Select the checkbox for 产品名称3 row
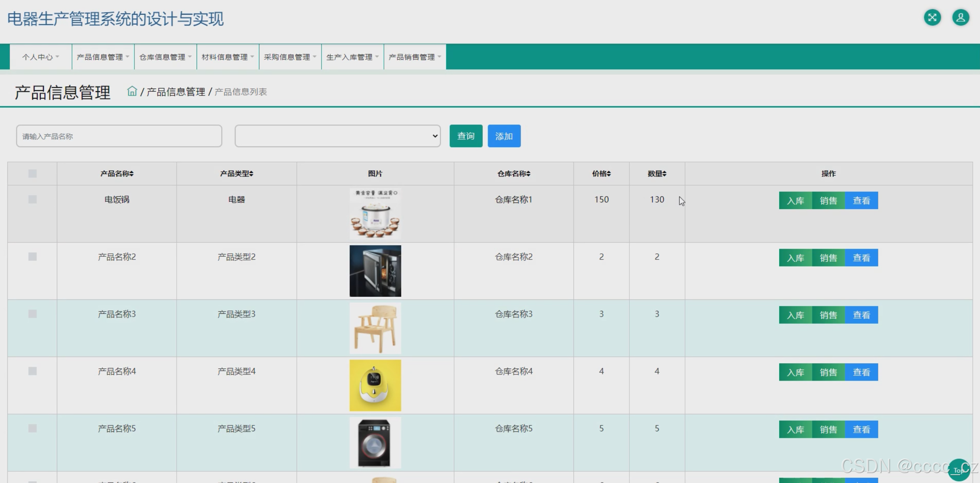 33,314
